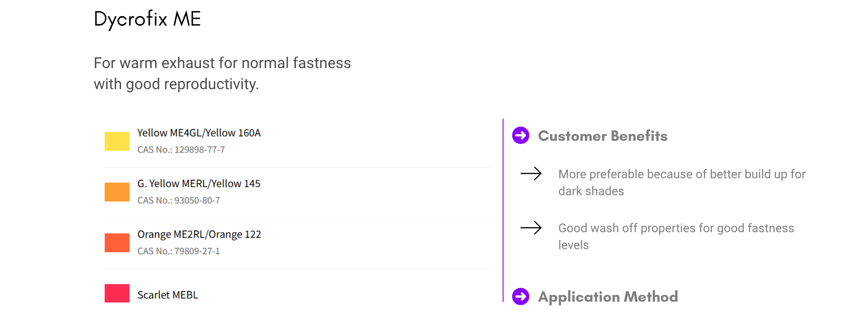Open the Yellow ME4GL/Yellow 160A entry
This screenshot has height=314, width=868.
coord(199,133)
